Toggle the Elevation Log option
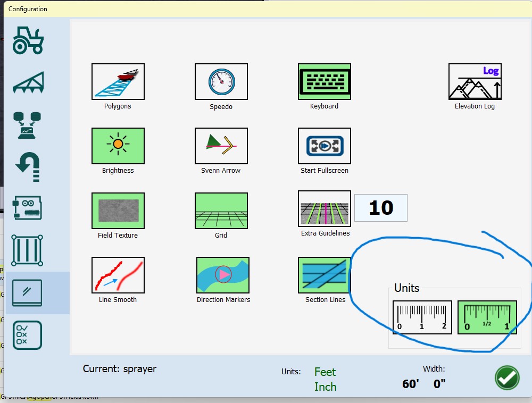Screen dimensions: 532x403 click(475, 81)
